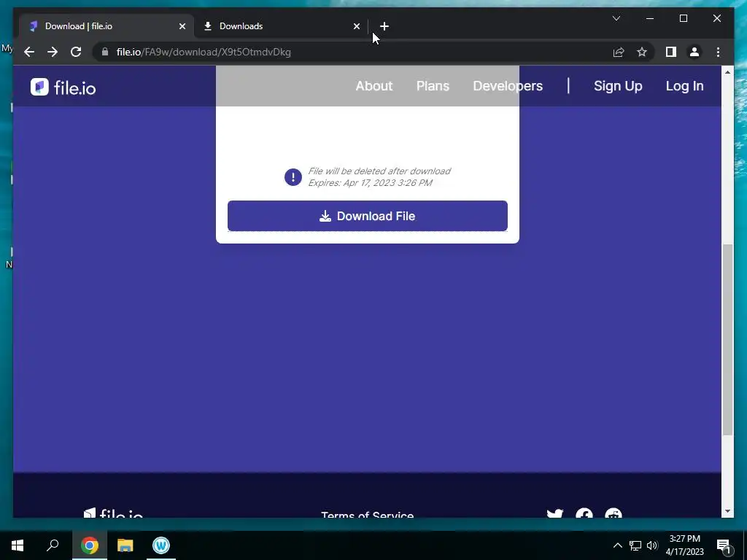Click the Facebook icon in the footer
This screenshot has height=560, width=747.
click(x=584, y=513)
